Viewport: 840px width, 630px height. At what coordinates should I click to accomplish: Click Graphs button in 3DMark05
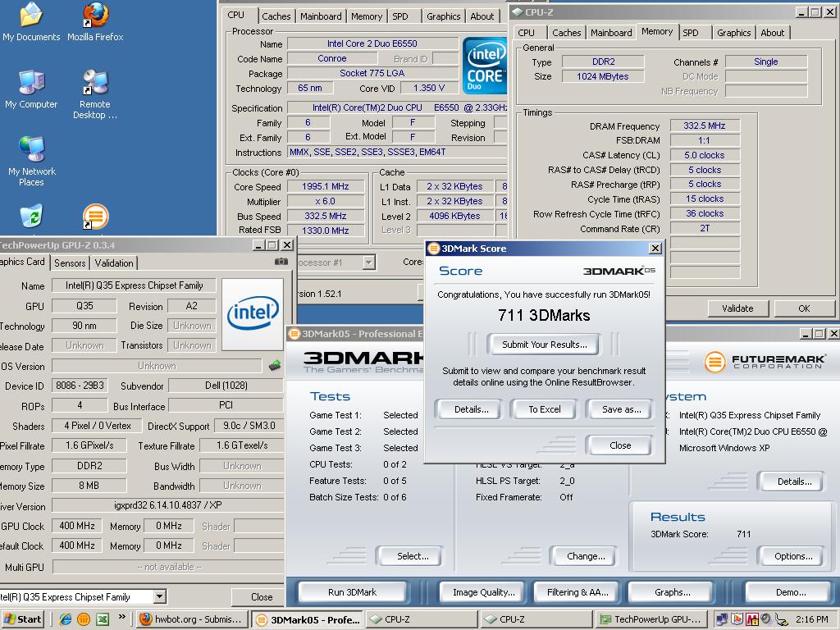pos(673,592)
